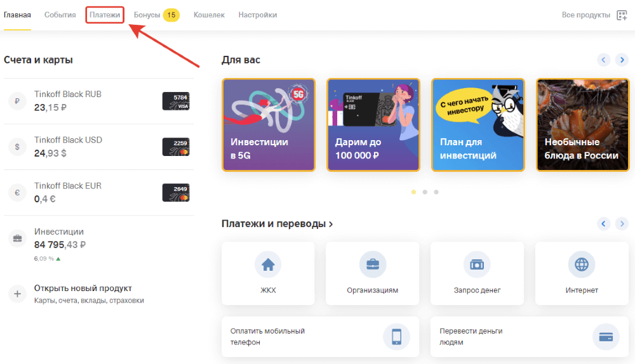Click the 6,09 % investment growth indicator

(x=48, y=259)
